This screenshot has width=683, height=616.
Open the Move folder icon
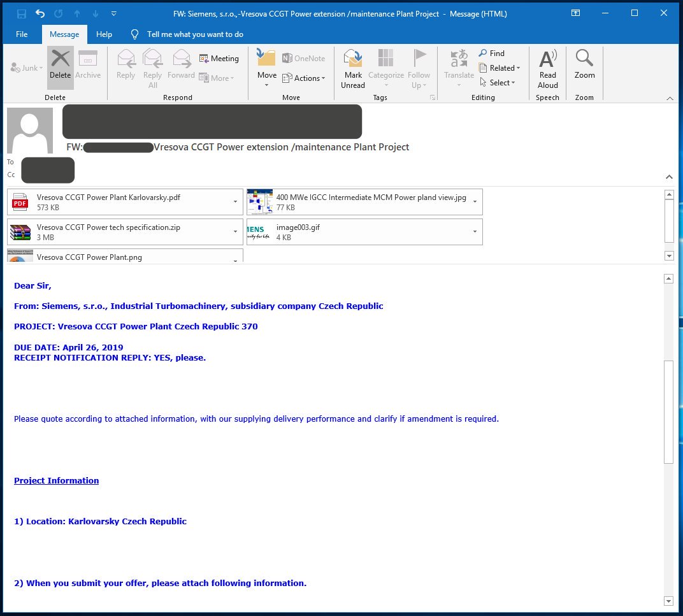click(x=266, y=59)
